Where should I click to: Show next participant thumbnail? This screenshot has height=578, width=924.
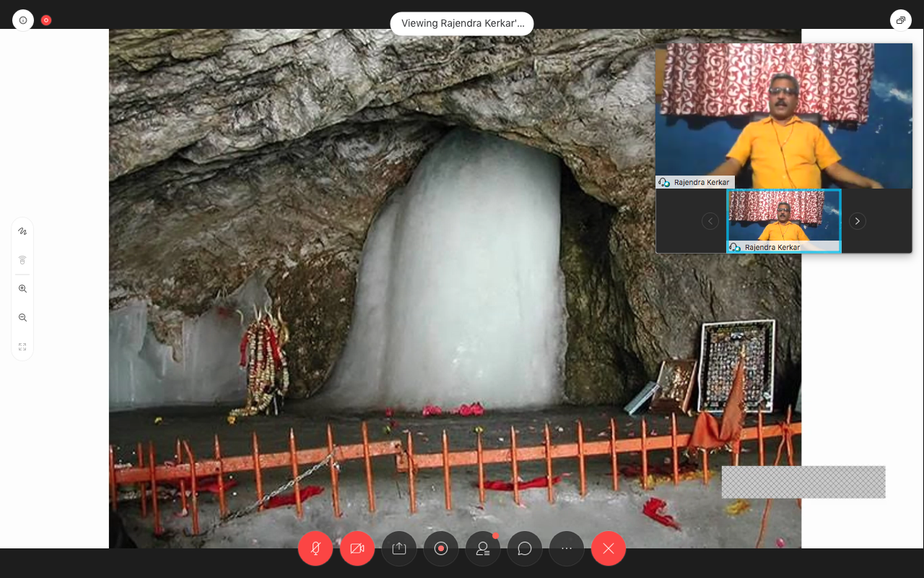click(857, 221)
